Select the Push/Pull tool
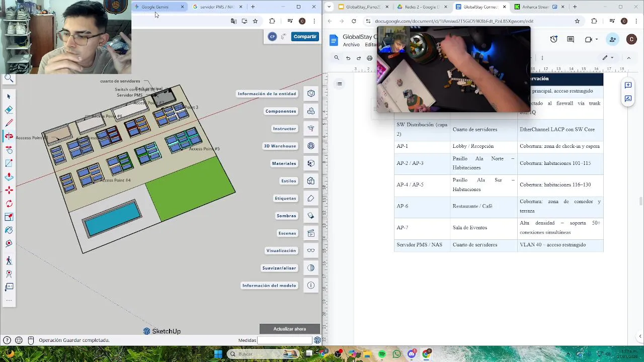Image resolution: width=644 pixels, height=362 pixels. (9, 176)
